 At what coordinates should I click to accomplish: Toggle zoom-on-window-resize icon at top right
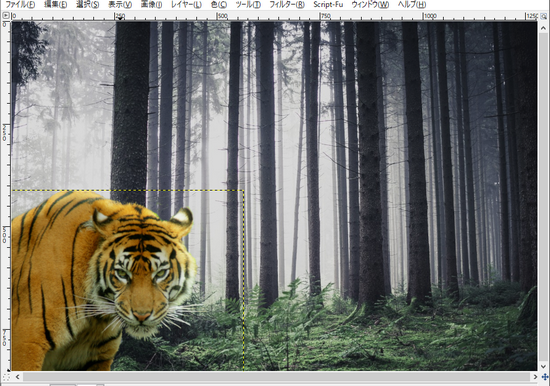click(x=544, y=16)
